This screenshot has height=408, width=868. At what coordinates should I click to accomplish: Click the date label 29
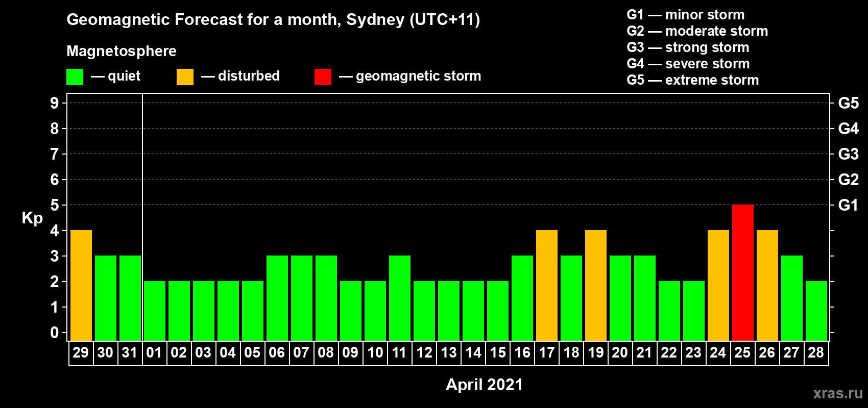(x=81, y=352)
